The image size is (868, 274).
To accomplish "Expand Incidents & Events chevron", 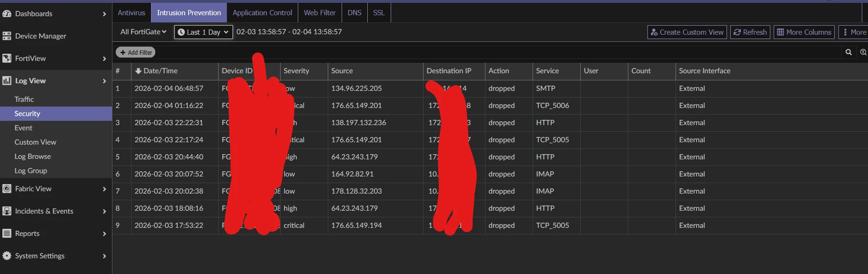I will point(104,211).
